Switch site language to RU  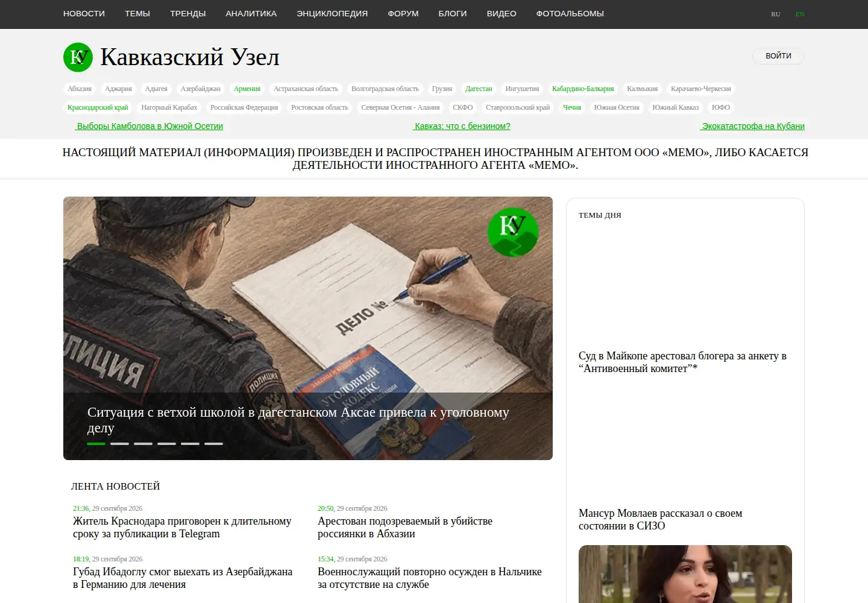[776, 14]
